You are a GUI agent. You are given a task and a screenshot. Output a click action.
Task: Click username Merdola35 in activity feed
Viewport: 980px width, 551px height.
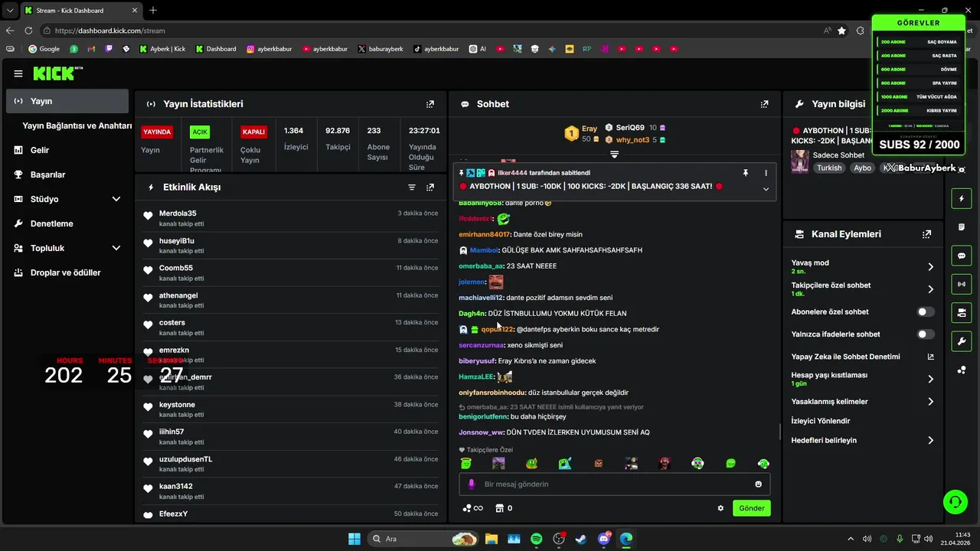(178, 214)
